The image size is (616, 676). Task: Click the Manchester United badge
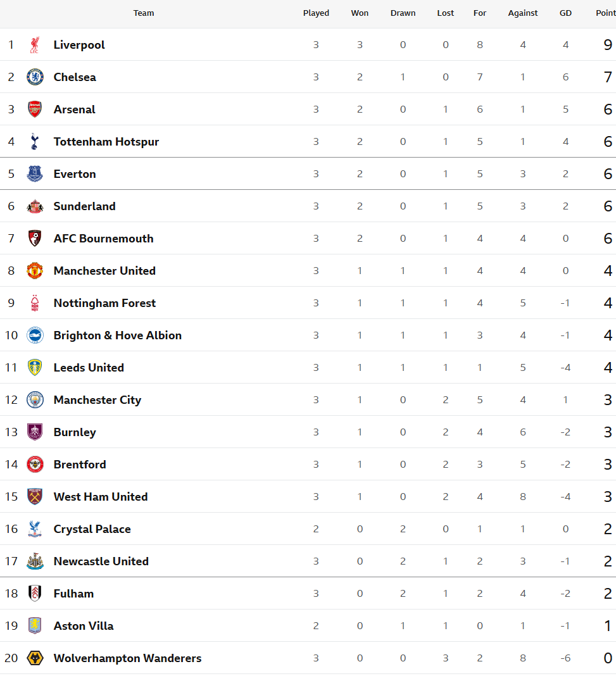click(x=35, y=271)
